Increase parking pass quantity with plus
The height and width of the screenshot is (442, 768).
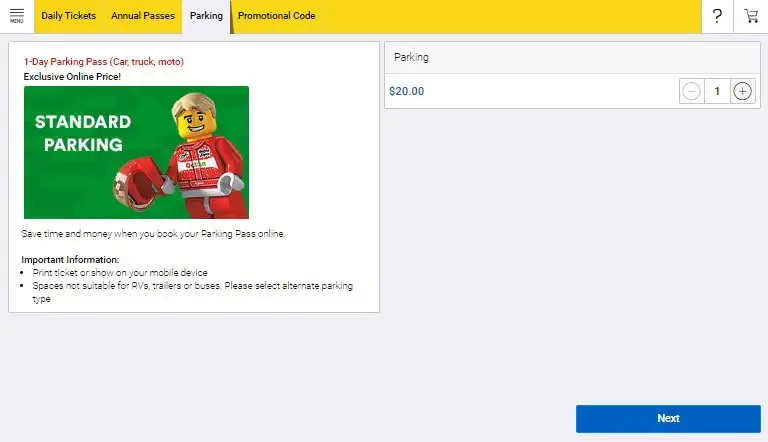(742, 91)
